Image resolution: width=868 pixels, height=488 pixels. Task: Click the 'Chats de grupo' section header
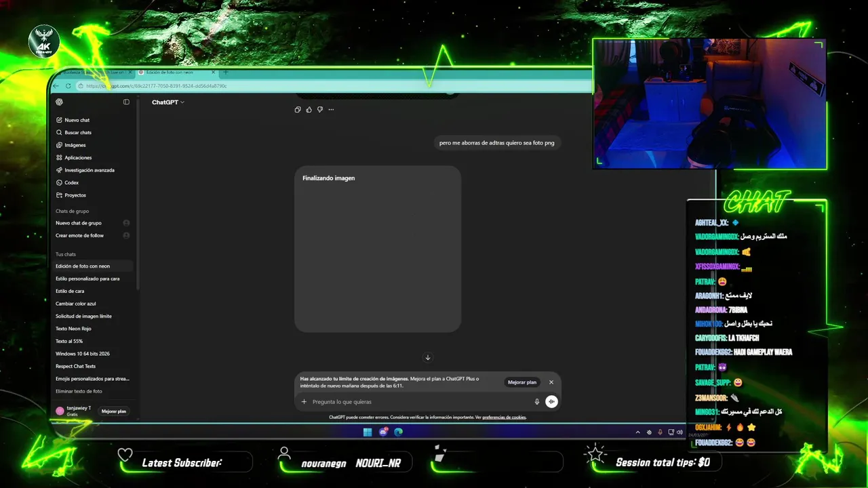[72, 211]
